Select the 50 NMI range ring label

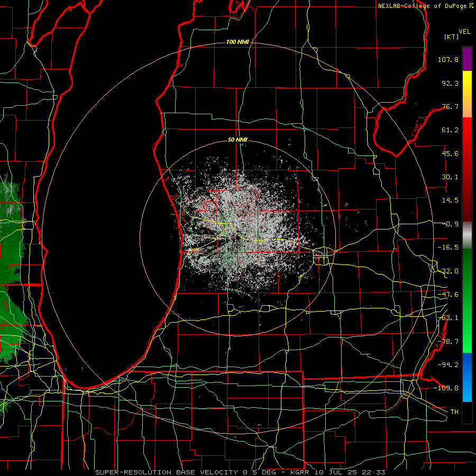[237, 140]
